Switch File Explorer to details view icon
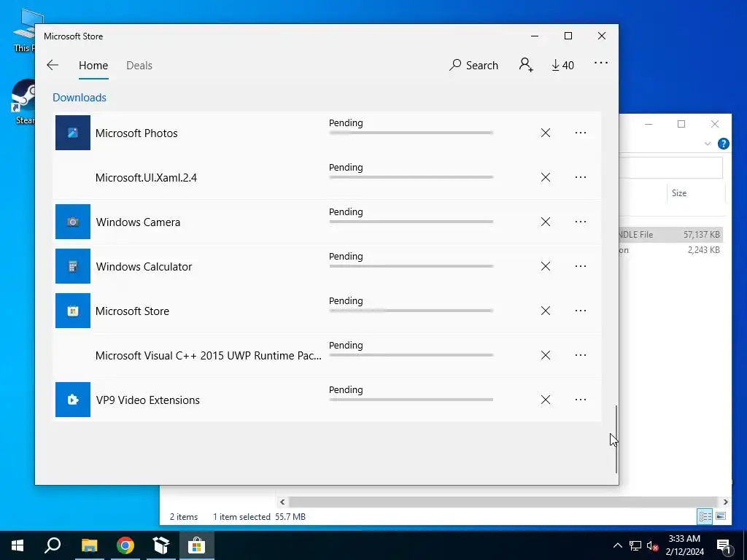Screen dimensions: 747x560 [x=705, y=516]
